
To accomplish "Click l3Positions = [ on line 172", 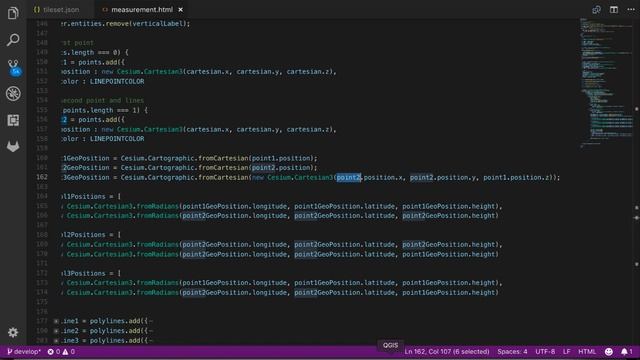I will [91, 273].
